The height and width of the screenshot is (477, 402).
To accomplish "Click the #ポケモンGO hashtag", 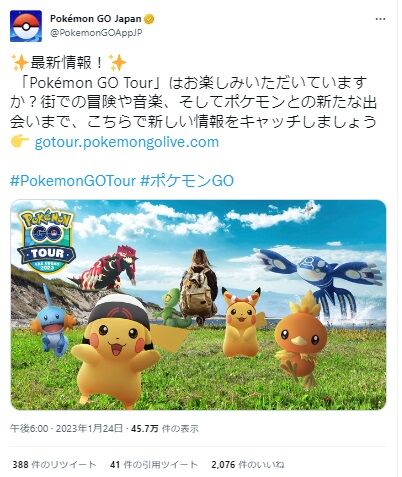I will pos(187,181).
